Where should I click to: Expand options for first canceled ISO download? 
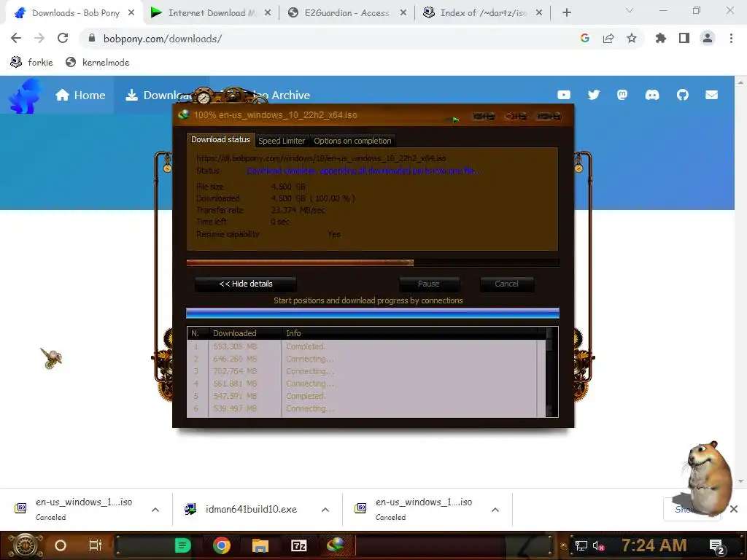(155, 510)
